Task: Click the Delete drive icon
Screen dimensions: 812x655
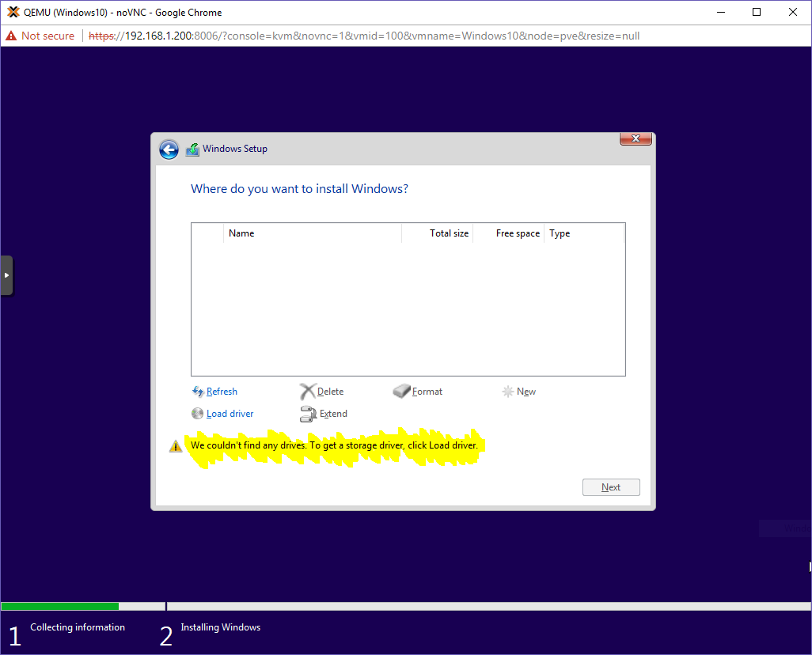Action: [x=307, y=391]
